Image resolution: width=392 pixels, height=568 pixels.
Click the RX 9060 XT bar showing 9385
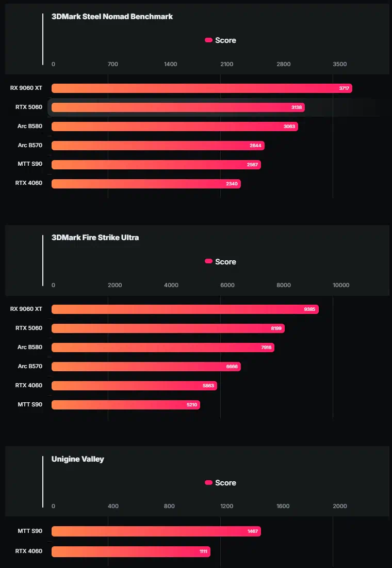(x=185, y=309)
